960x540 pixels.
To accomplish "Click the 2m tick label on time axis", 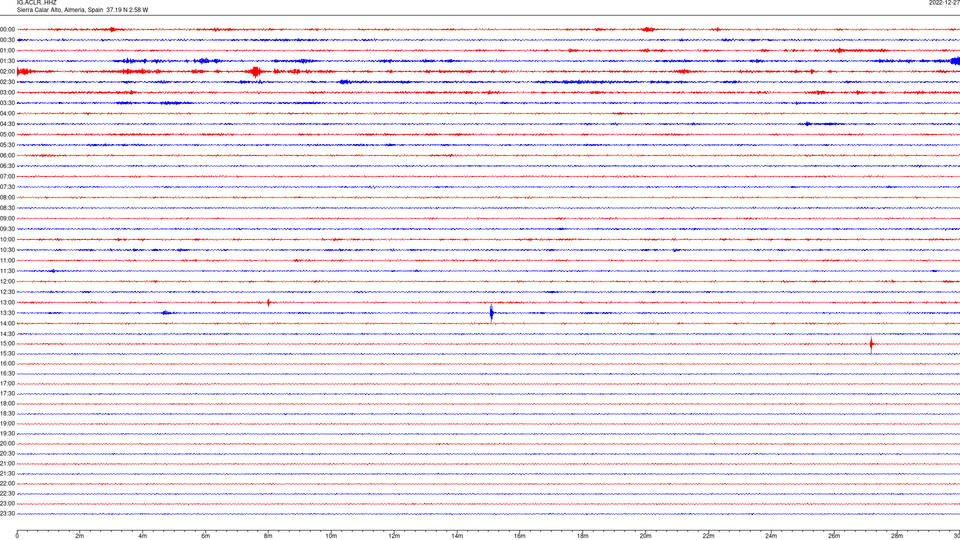I will 80,536.
